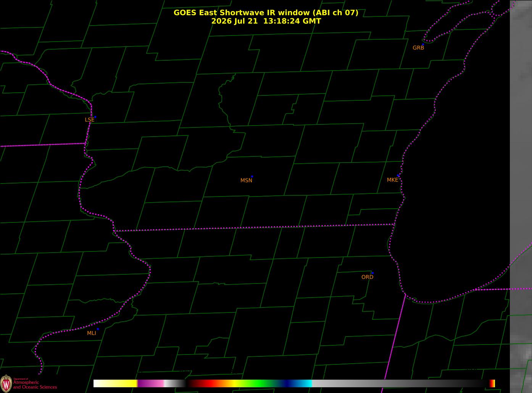Click the blue station dot at MKE
532x393 pixels.
[x=398, y=176]
